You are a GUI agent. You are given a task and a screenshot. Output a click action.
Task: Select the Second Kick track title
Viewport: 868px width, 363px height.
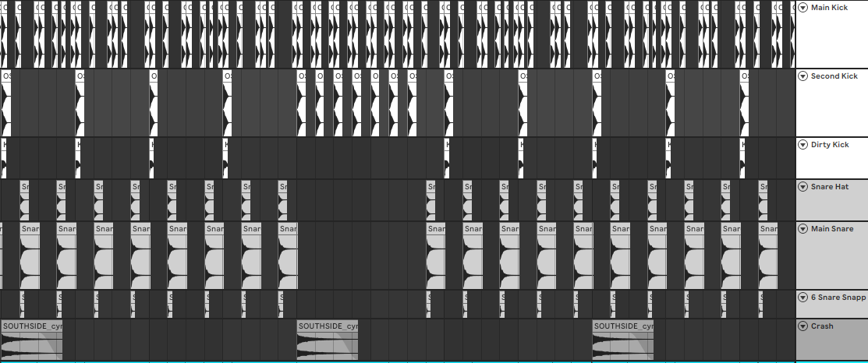[x=834, y=76]
